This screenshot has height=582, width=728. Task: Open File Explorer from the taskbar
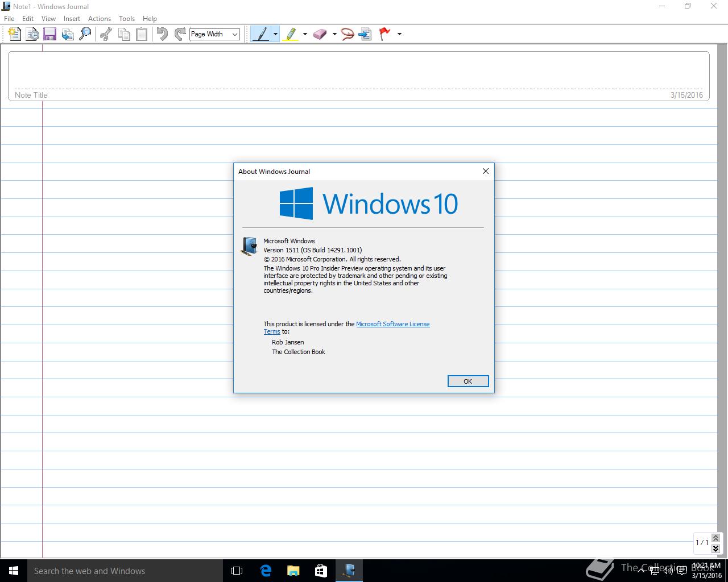point(293,571)
